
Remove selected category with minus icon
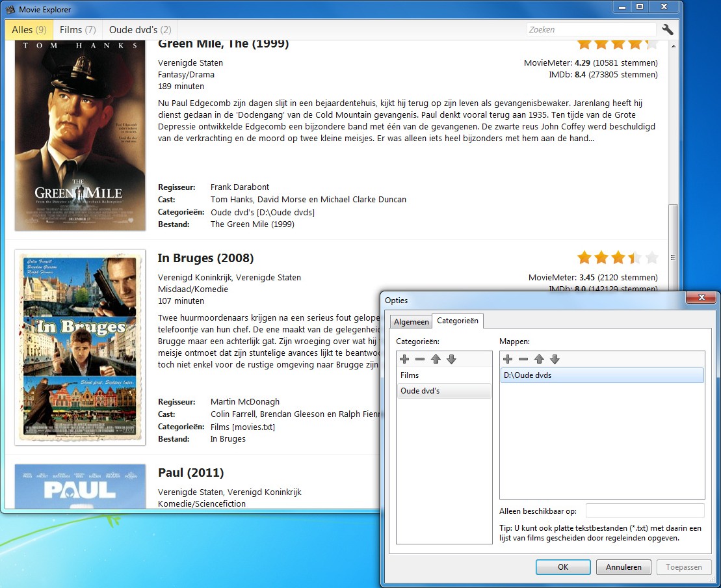click(420, 359)
